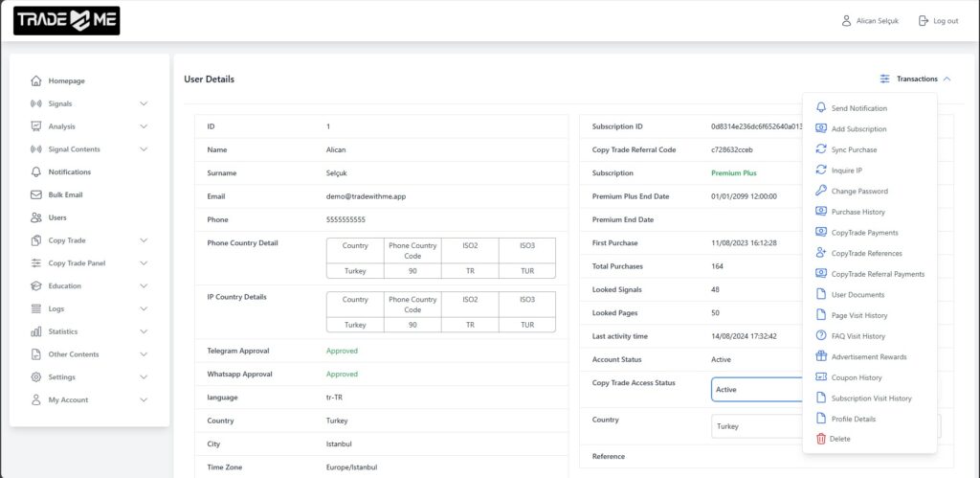The width and height of the screenshot is (980, 478).
Task: Select Change Password from Transactions menu
Action: [859, 192]
